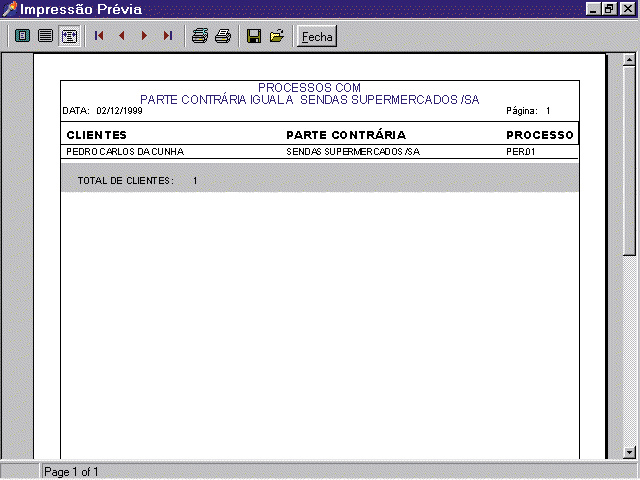
Task: Open printer setup
Action: (200, 36)
